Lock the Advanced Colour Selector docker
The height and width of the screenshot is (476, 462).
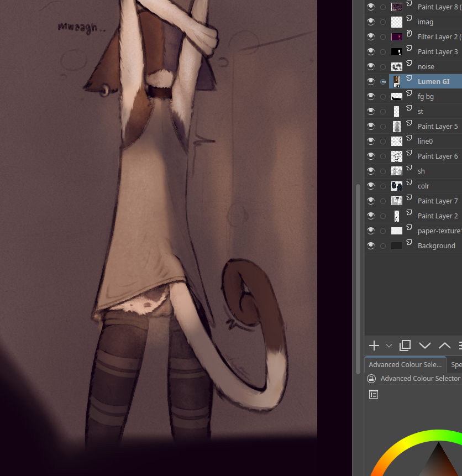[371, 379]
